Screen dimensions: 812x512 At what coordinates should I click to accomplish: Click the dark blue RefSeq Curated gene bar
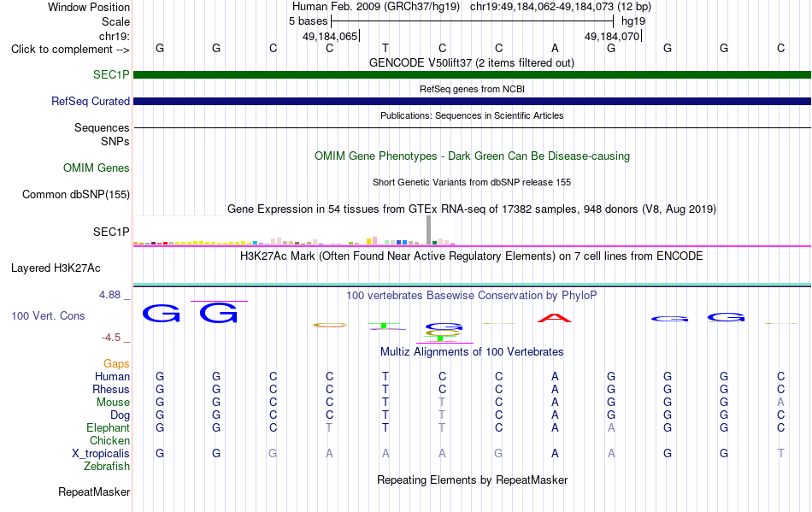coord(472,102)
